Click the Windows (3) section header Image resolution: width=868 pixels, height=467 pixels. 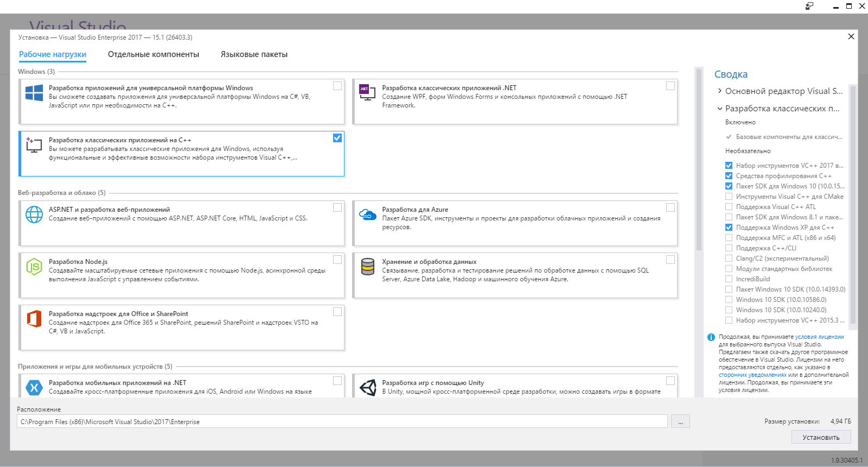tap(36, 72)
